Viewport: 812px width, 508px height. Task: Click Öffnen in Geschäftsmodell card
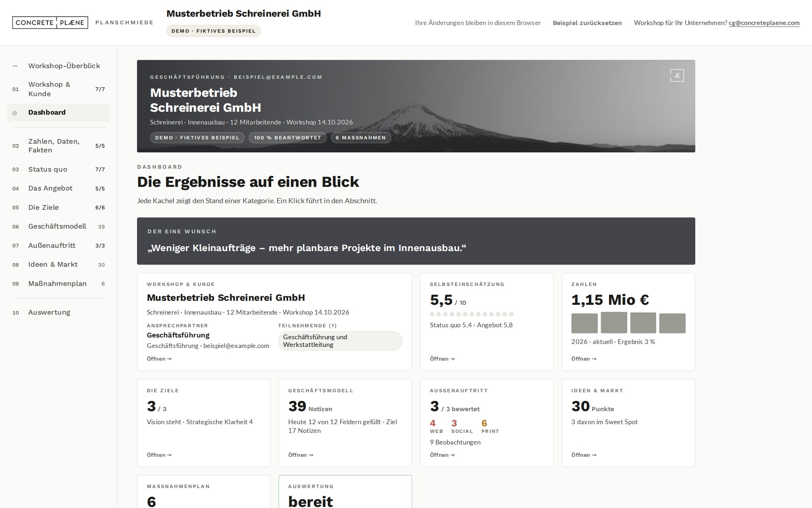coord(301,455)
